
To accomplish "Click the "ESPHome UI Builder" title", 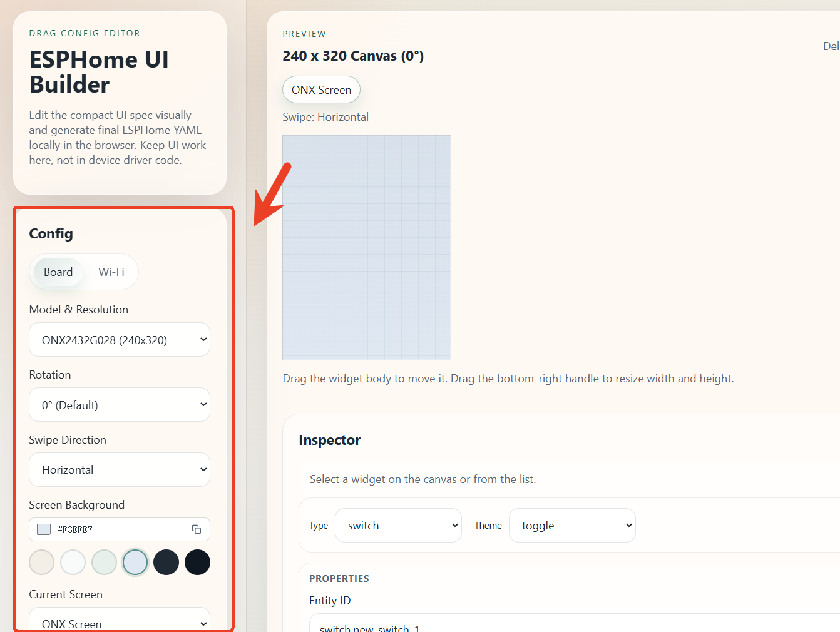I will click(x=99, y=72).
